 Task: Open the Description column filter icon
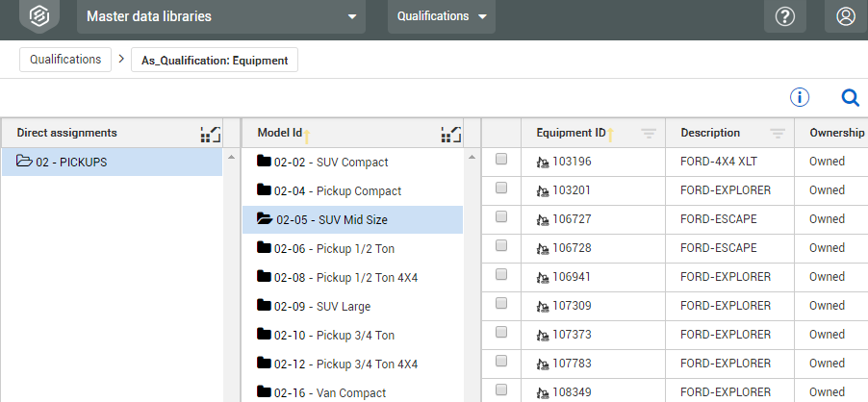[778, 133]
